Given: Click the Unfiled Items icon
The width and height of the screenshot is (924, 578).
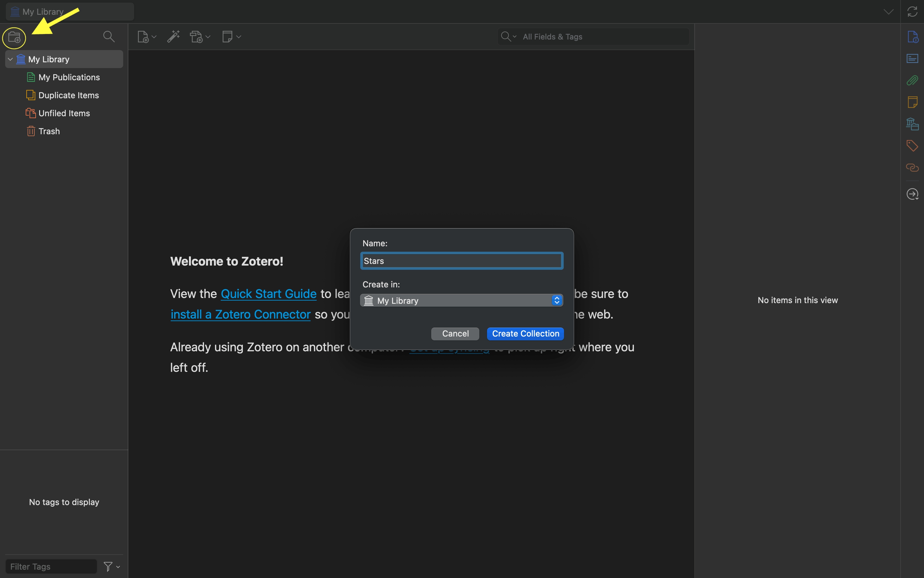Looking at the screenshot, I should [31, 113].
